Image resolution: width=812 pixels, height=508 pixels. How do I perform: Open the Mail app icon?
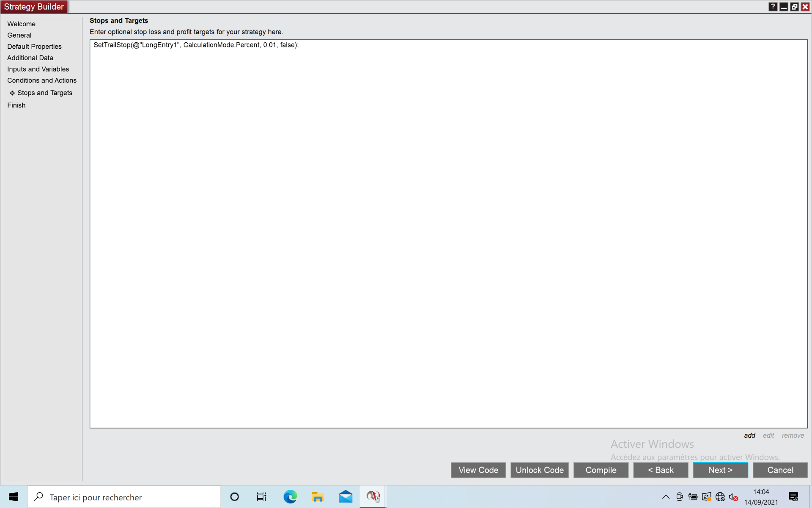coord(346,497)
